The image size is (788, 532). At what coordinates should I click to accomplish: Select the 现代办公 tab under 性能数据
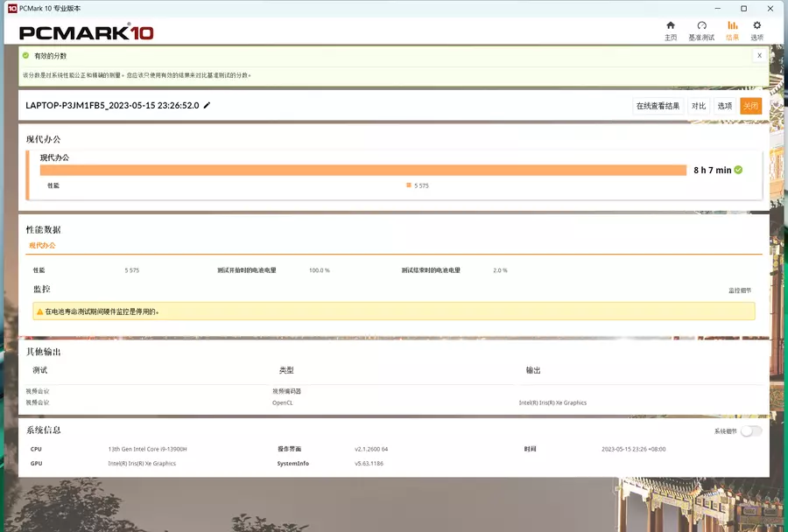(x=42, y=246)
